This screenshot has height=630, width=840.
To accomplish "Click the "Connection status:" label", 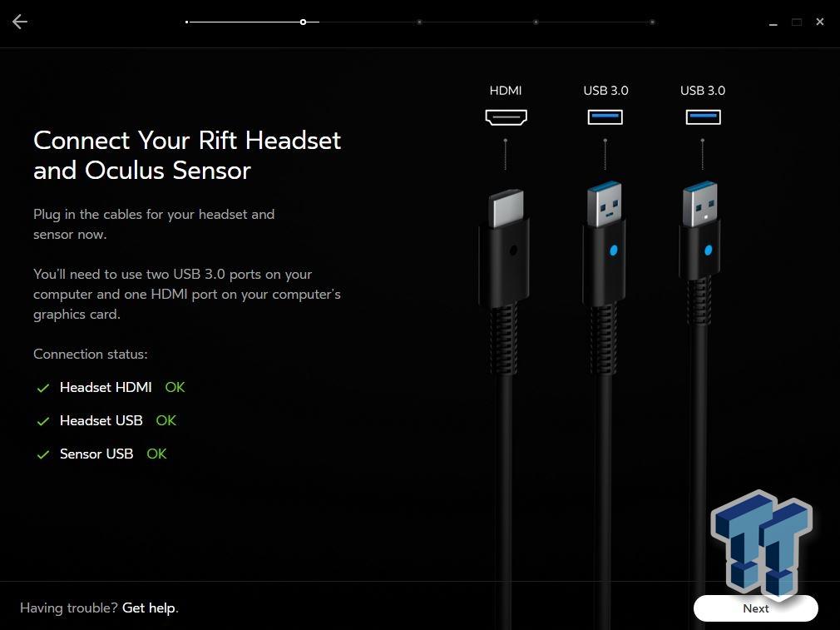I will click(x=90, y=354).
